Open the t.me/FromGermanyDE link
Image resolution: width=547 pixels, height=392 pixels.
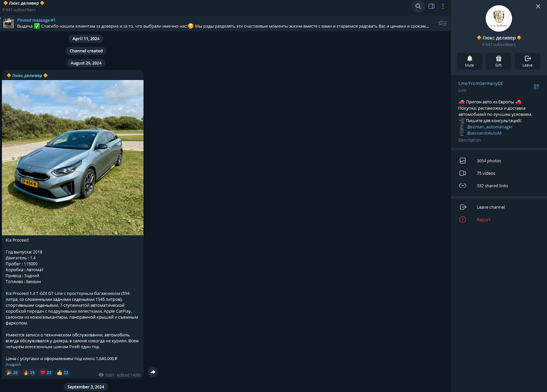click(x=480, y=83)
